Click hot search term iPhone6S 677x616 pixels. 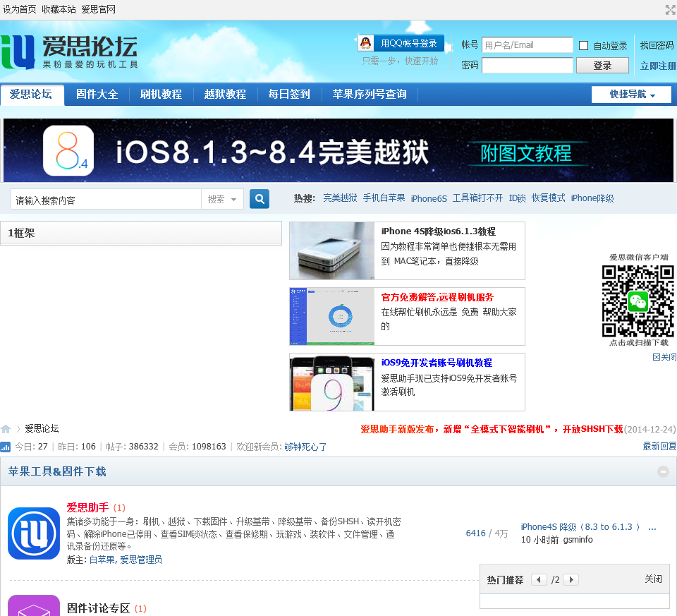pos(429,199)
